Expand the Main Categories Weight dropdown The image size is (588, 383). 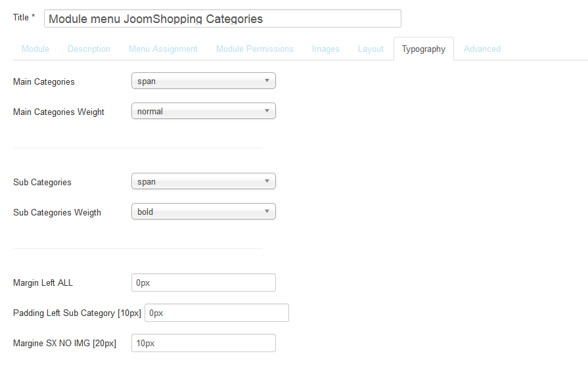click(x=203, y=111)
